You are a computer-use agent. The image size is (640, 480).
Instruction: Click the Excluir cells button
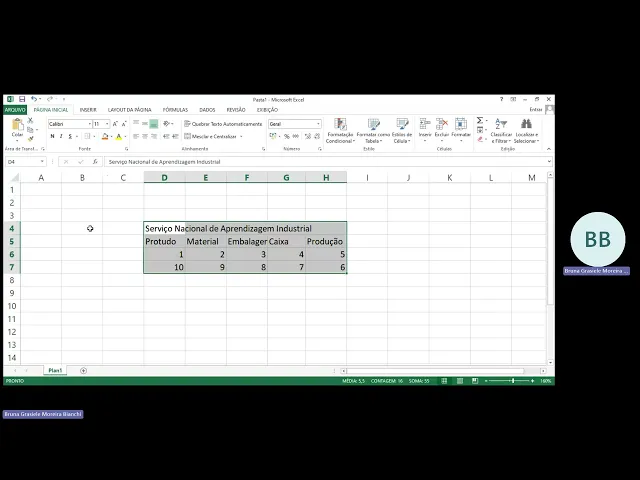pyautogui.click(x=442, y=130)
